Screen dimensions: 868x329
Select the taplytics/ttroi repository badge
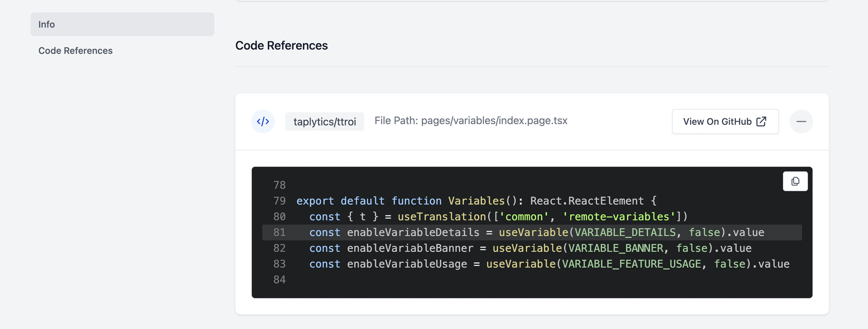324,121
